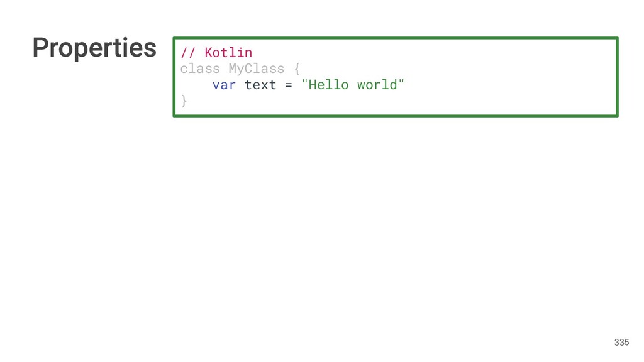The height and width of the screenshot is (362, 644).
Task: Click slide number 335
Action: point(621,343)
